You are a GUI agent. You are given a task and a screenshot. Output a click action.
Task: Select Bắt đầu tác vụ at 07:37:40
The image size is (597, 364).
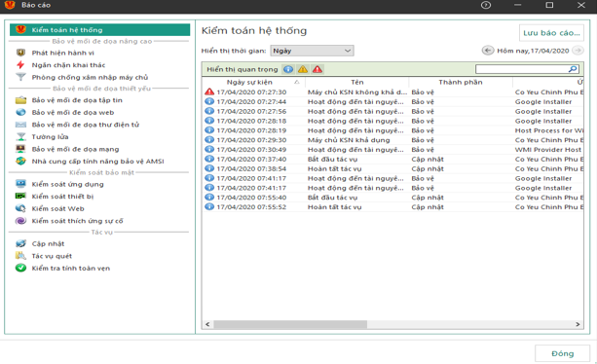point(392,159)
